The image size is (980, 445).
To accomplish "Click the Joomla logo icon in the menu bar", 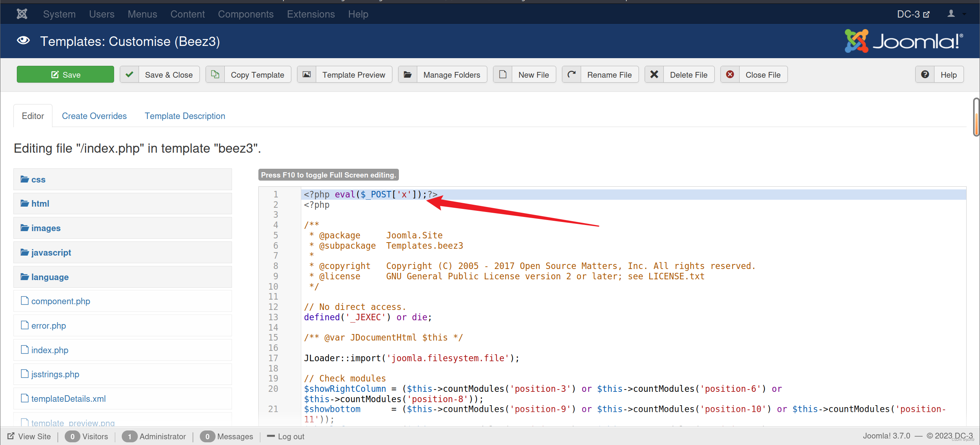I will [22, 14].
